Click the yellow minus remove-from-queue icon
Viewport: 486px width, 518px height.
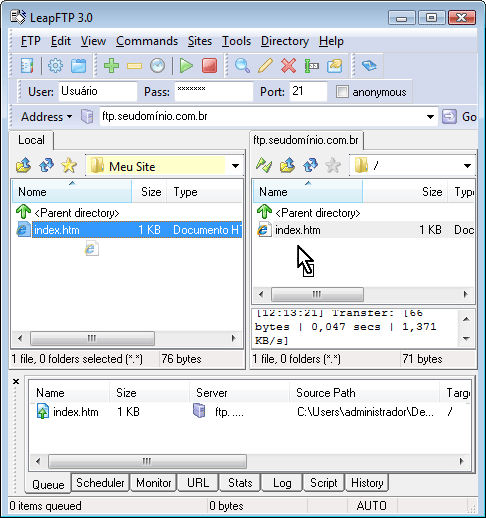(x=134, y=66)
